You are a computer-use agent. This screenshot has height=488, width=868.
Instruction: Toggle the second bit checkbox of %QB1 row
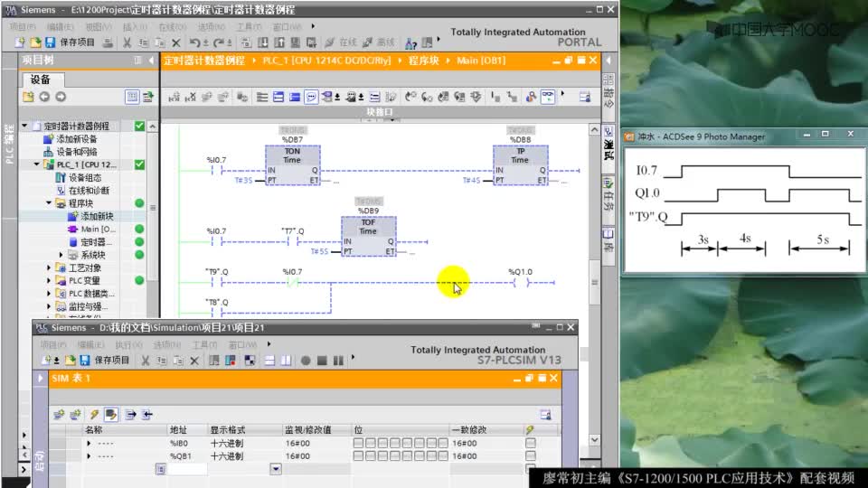pyautogui.click(x=371, y=455)
